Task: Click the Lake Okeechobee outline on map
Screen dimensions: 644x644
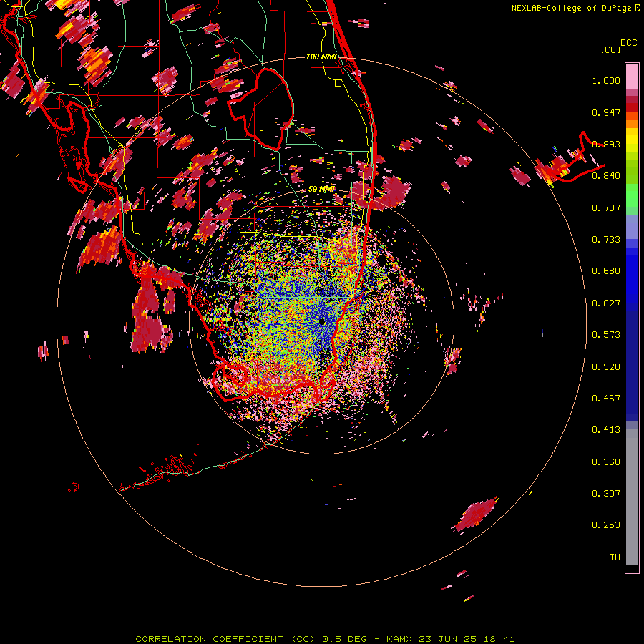Action: coord(260,109)
